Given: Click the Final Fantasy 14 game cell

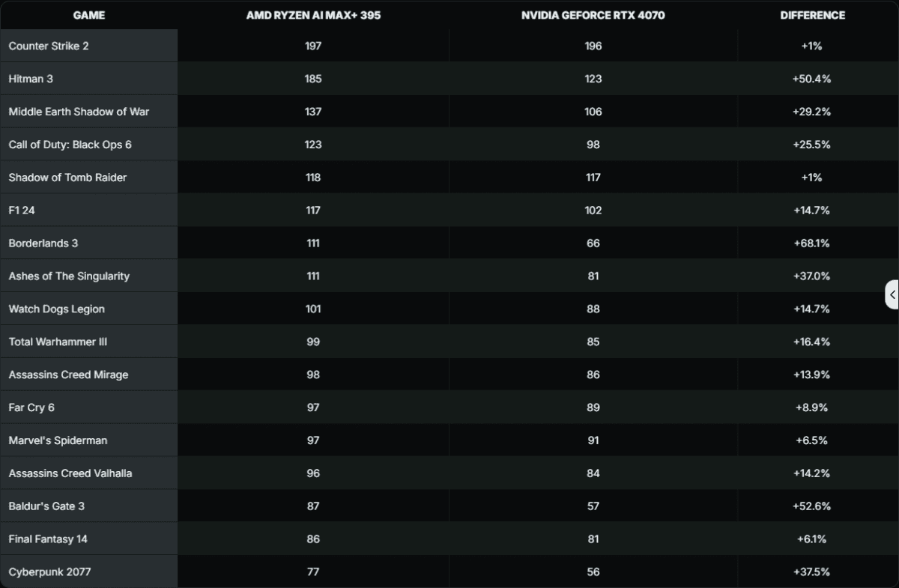Looking at the screenshot, I should point(48,539).
